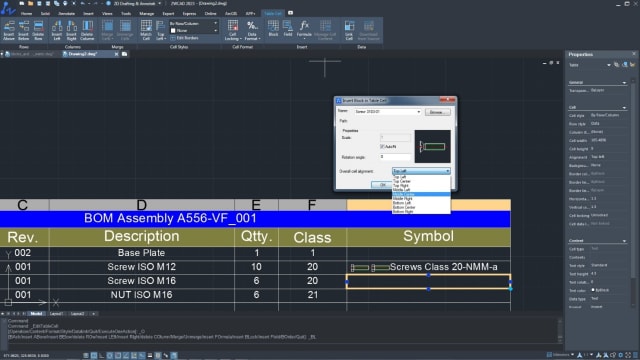
Task: Select Top Center in alignment list
Action: (421, 181)
